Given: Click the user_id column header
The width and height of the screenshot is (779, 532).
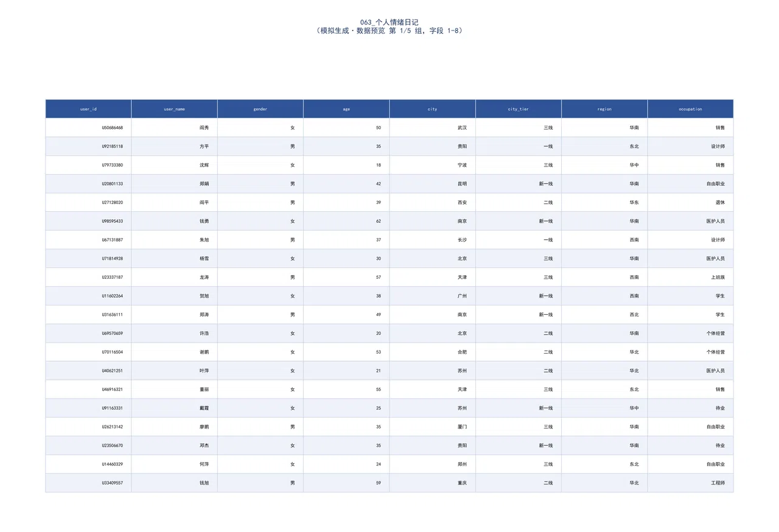Looking at the screenshot, I should coord(88,109).
